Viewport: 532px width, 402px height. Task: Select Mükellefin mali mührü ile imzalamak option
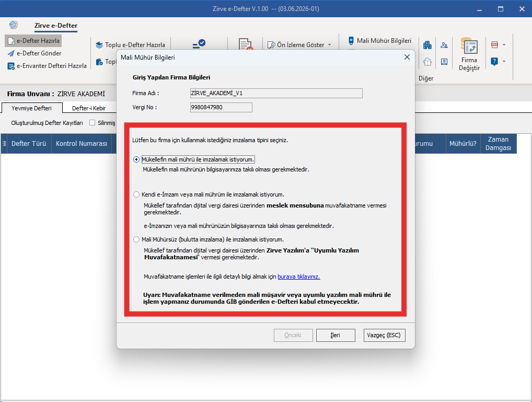tap(136, 159)
